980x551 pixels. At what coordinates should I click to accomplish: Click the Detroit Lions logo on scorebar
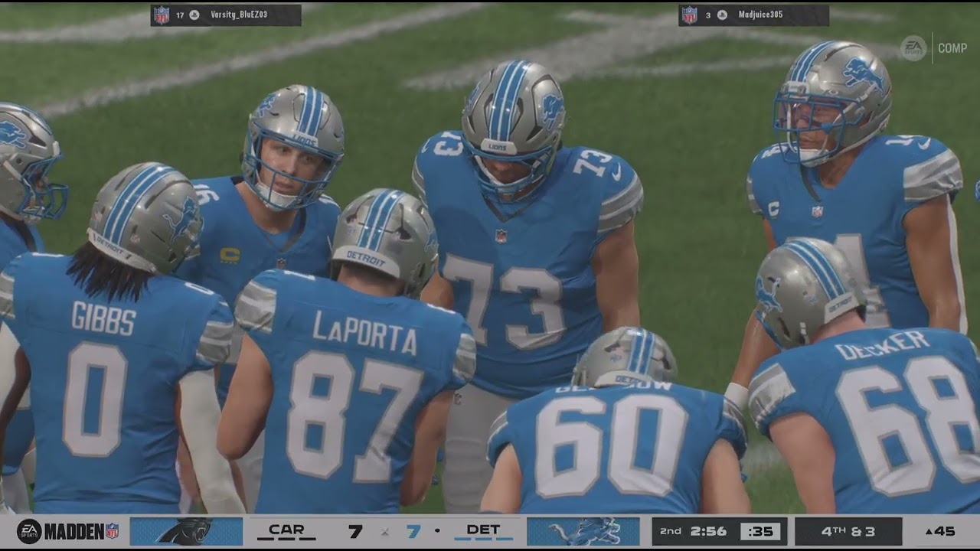click(583, 531)
